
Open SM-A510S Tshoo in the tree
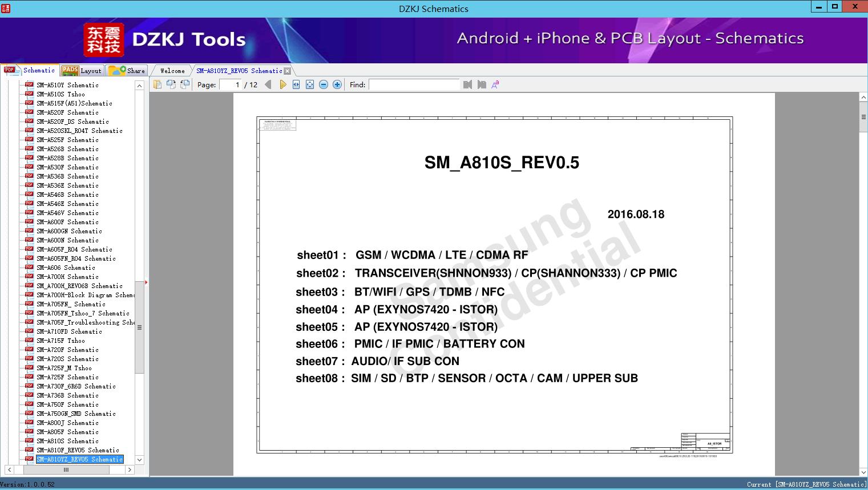pyautogui.click(x=60, y=94)
